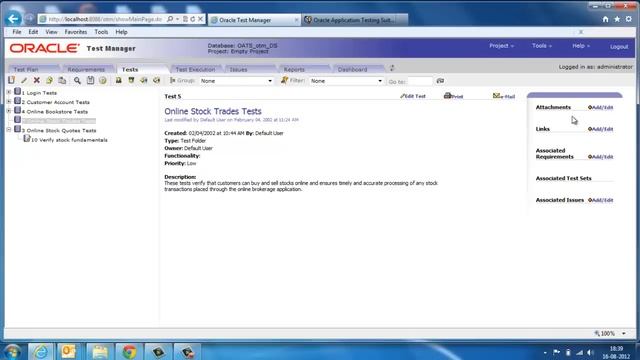Open the Help dropdown in Oracle header

click(x=580, y=46)
